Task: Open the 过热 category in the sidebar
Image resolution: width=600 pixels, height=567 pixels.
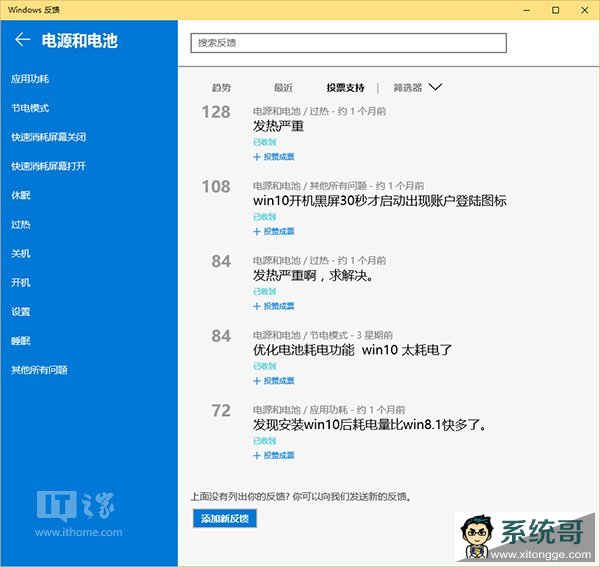Action: (21, 224)
